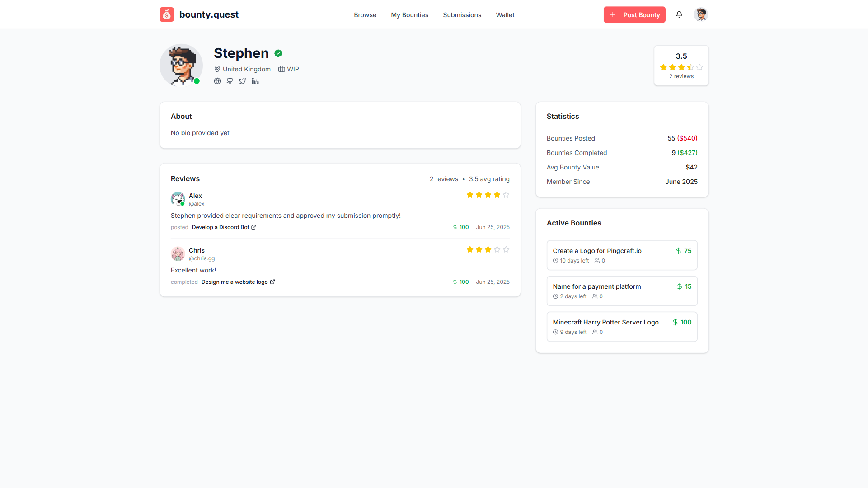Click external link icon beside Develop a Discord Bot
868x488 pixels.
pos(253,227)
